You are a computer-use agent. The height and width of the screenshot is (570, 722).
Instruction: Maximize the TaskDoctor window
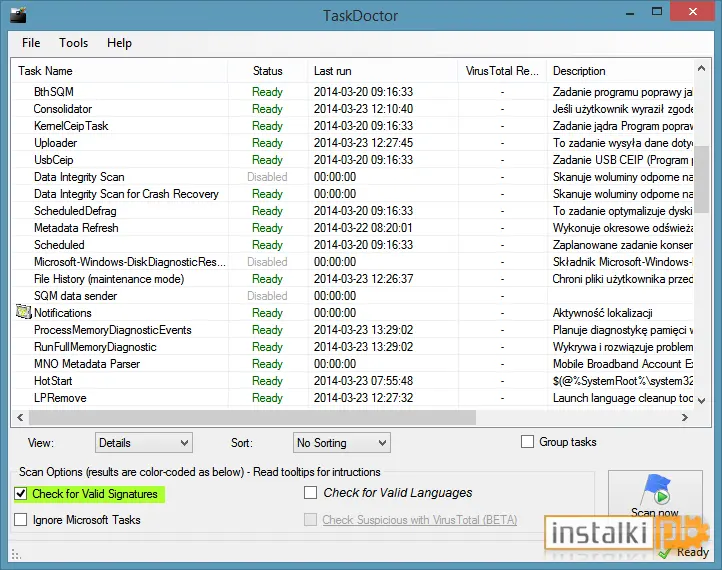(657, 12)
